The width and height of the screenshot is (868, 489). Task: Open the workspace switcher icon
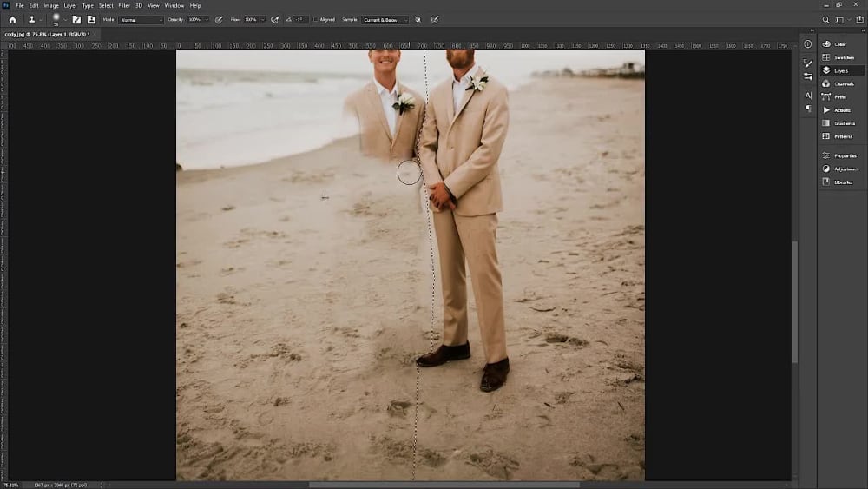(839, 19)
